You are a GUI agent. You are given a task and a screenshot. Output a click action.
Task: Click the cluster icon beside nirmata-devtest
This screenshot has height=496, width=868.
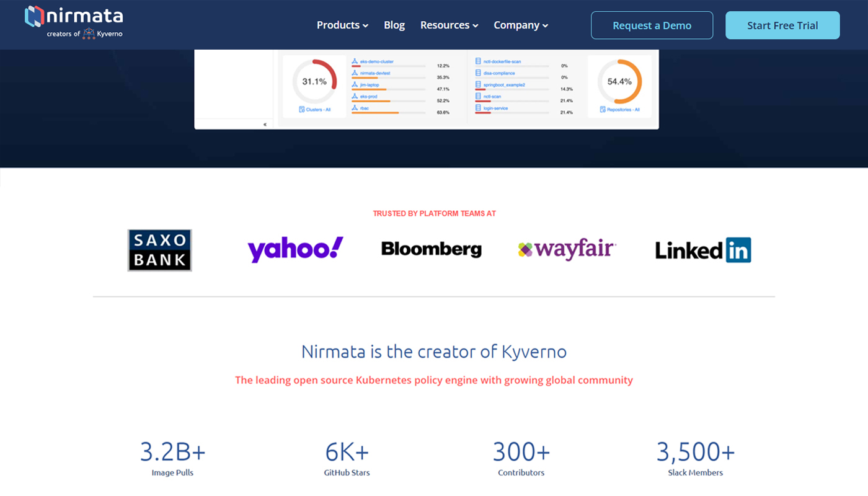coord(355,73)
